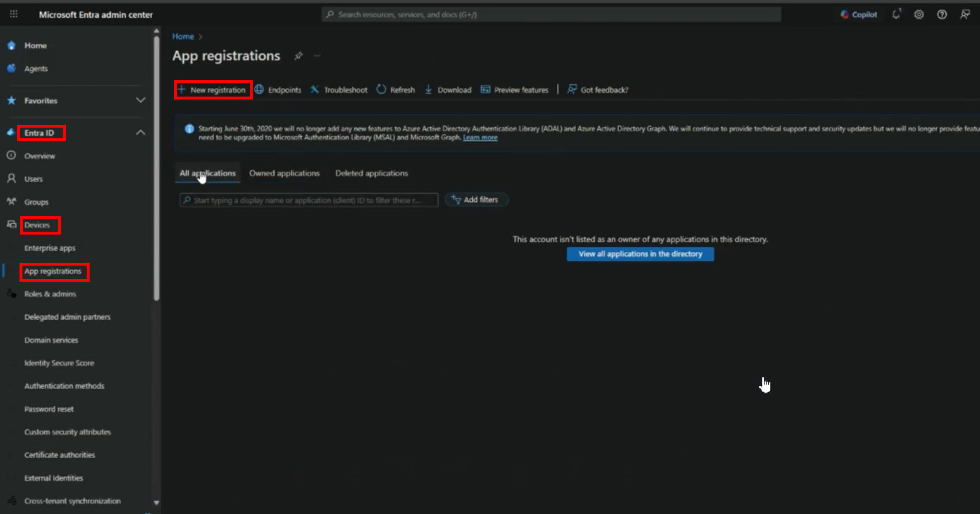Open Domain services in the sidebar
Image resolution: width=980 pixels, height=514 pixels.
point(51,340)
